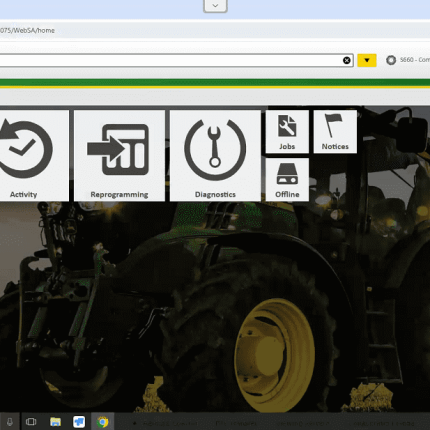Open the blue app icon in taskbar
The image size is (430, 430).
tap(79, 422)
